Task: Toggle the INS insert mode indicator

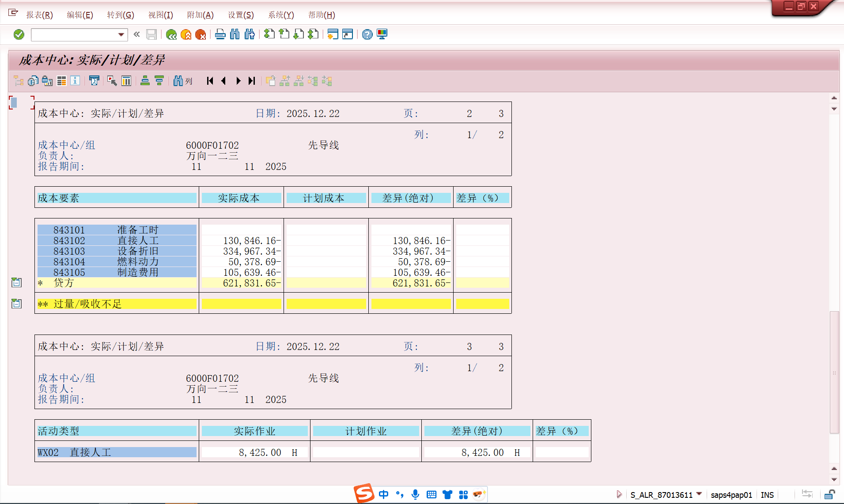Action: tap(767, 495)
